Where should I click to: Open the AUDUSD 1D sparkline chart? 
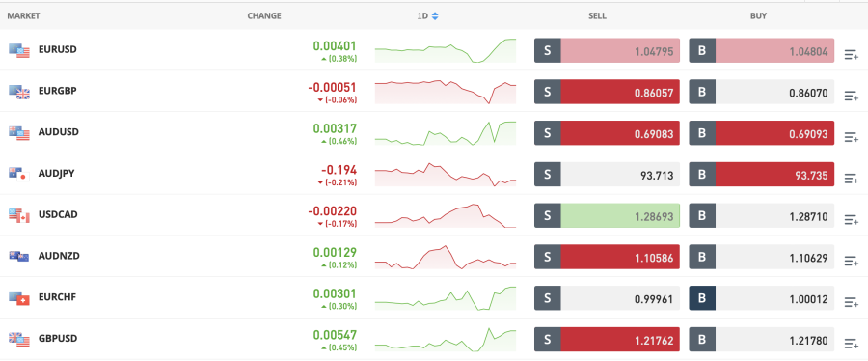coord(445,133)
